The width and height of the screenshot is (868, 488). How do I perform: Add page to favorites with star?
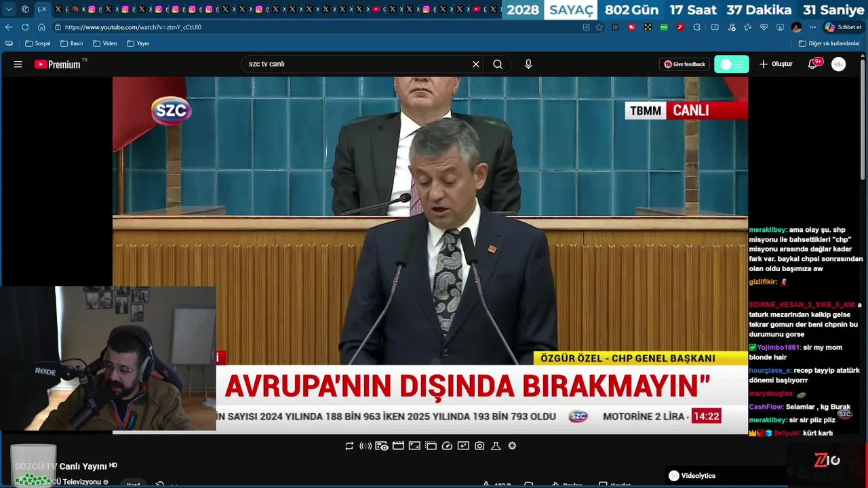(599, 27)
